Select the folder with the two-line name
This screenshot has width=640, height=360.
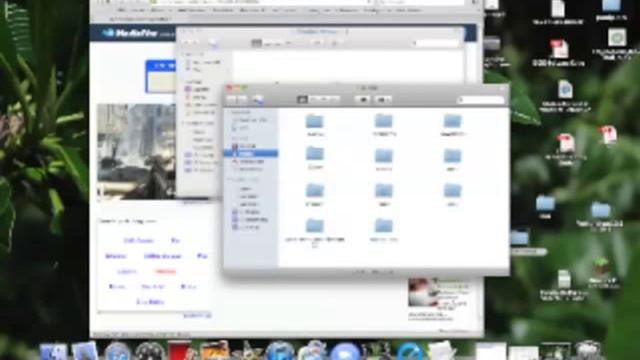pos(315,233)
